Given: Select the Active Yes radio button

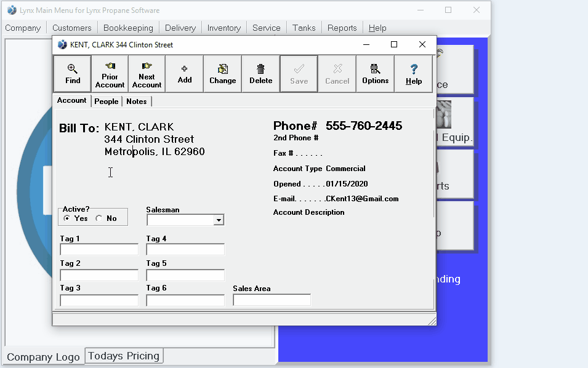Looking at the screenshot, I should [67, 218].
